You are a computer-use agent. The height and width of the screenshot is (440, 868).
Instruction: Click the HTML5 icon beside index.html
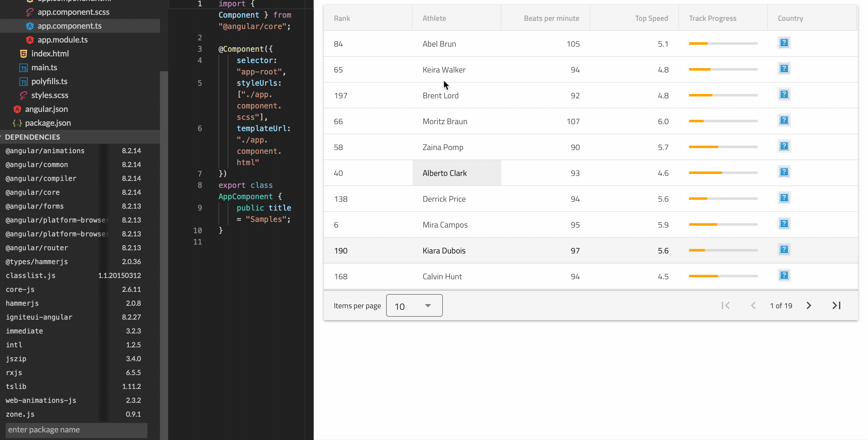[23, 54]
